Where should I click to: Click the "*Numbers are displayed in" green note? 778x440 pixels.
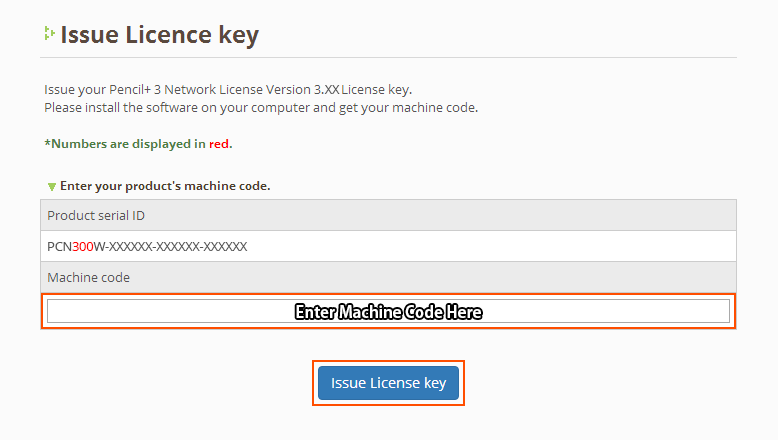click(x=125, y=144)
